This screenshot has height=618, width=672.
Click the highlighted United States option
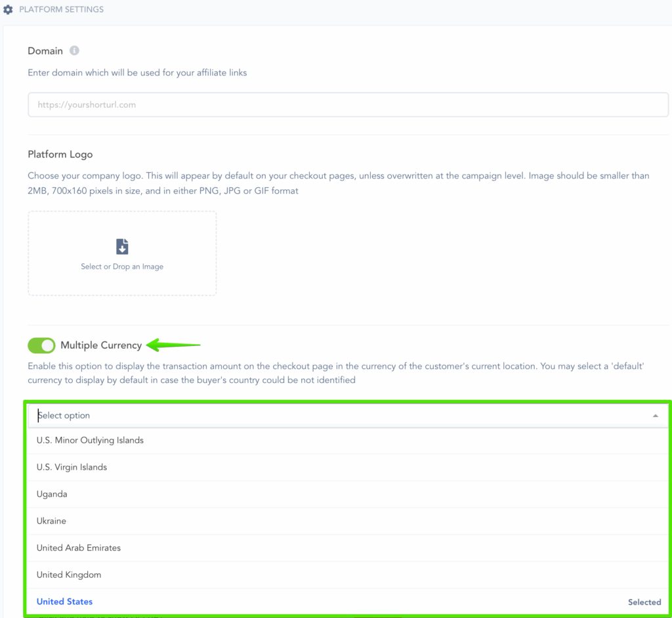tap(64, 602)
